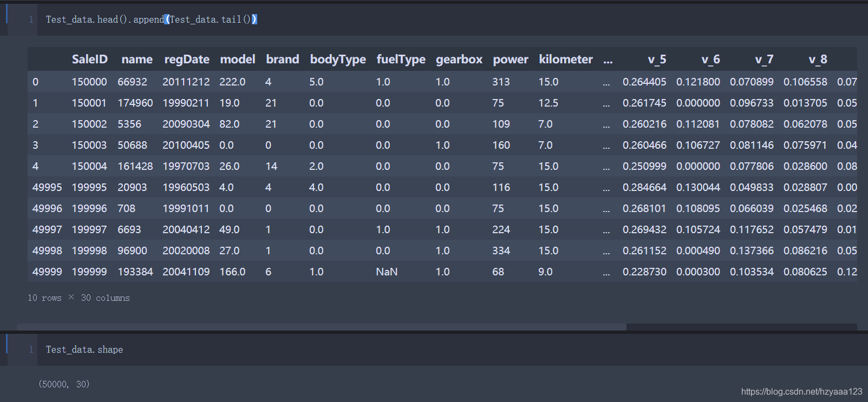The image size is (868, 402).
Task: Click the regDate column header
Action: 187,60
